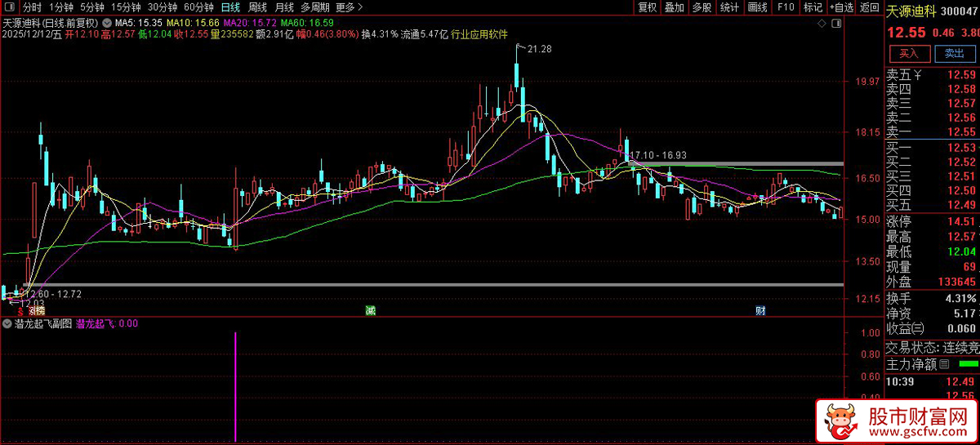
Task: Click the 叠加 overlay button
Action: [675, 7]
